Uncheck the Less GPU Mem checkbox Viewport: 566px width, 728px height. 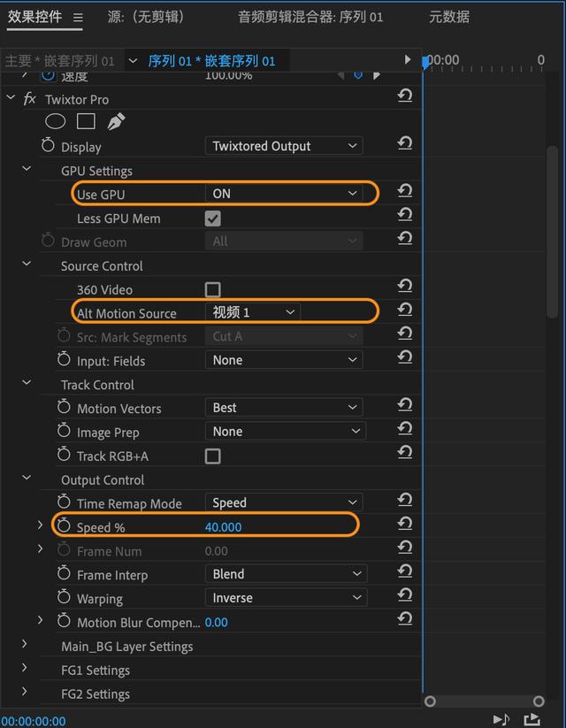click(x=212, y=218)
